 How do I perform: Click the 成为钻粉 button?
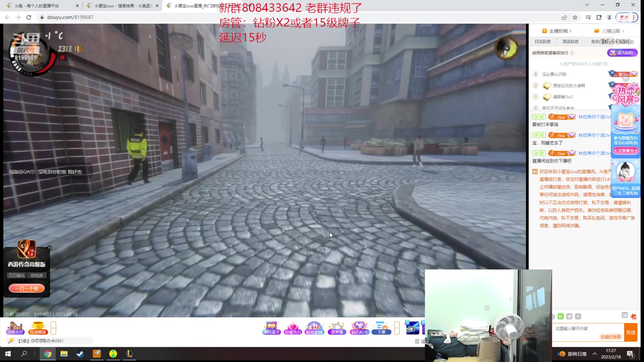coord(622,53)
